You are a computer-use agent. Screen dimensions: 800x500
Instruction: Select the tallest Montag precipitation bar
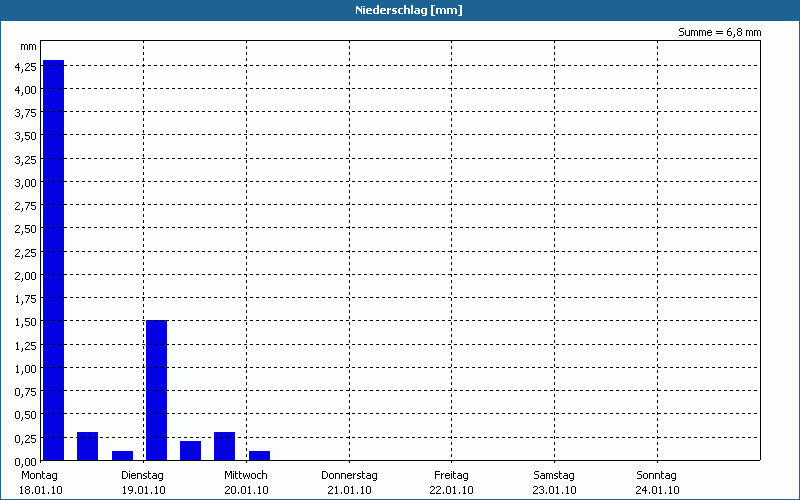tap(54, 260)
